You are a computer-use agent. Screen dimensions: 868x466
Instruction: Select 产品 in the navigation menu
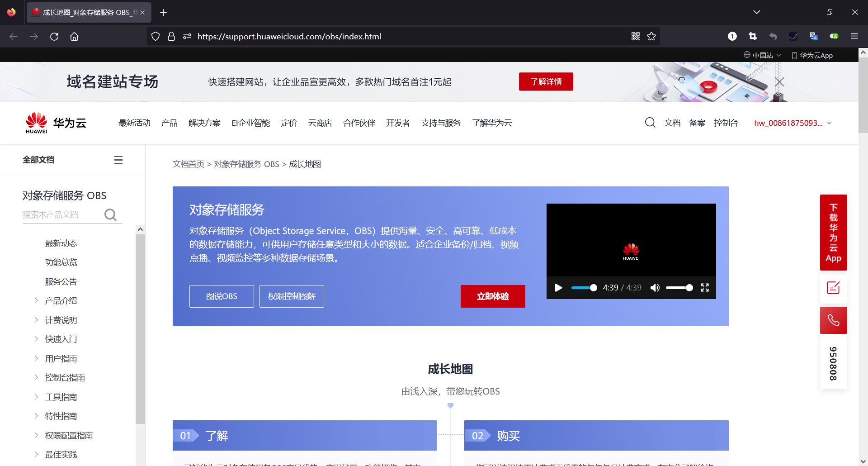click(169, 123)
